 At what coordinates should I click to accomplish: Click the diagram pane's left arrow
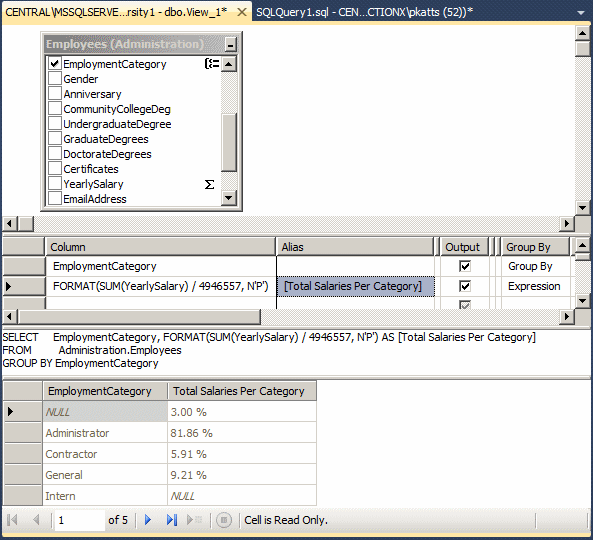9,223
